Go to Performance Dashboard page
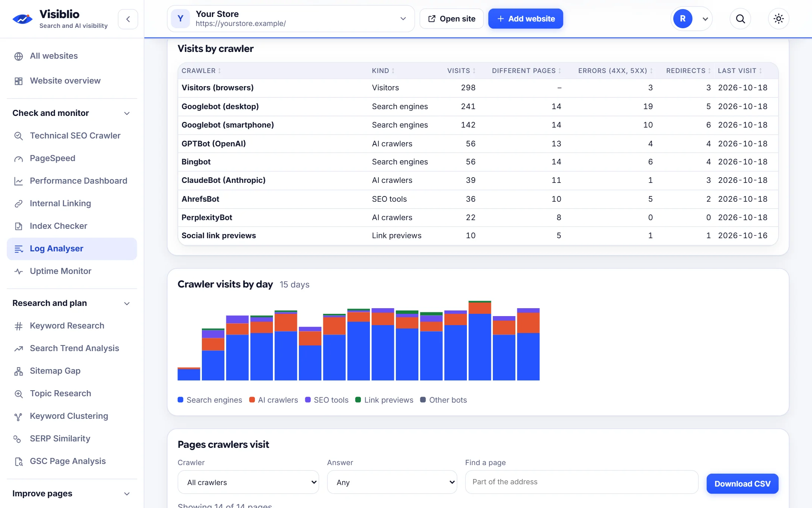Image resolution: width=812 pixels, height=508 pixels. 72,181
